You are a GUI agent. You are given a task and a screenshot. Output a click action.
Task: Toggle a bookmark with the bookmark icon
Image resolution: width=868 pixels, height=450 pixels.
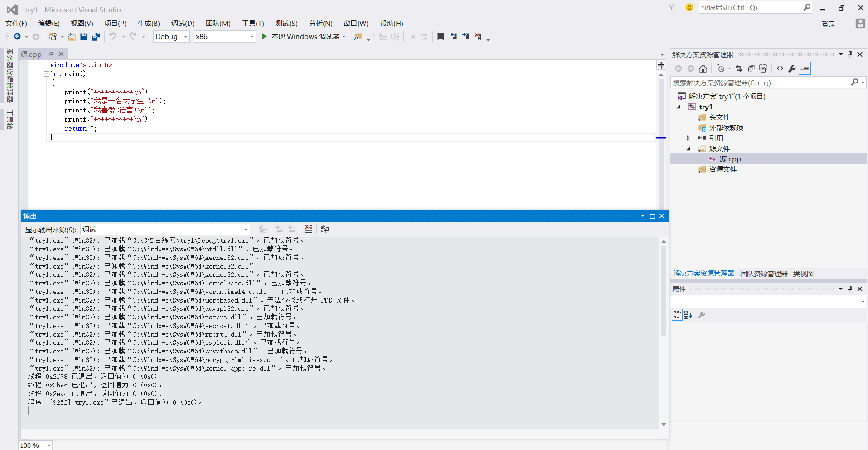point(441,36)
